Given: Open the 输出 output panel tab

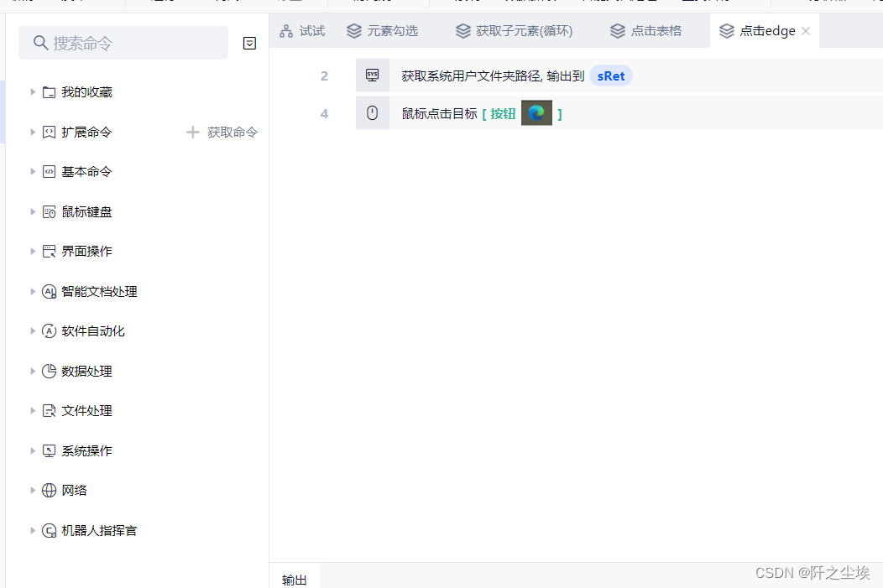Looking at the screenshot, I should tap(295, 580).
